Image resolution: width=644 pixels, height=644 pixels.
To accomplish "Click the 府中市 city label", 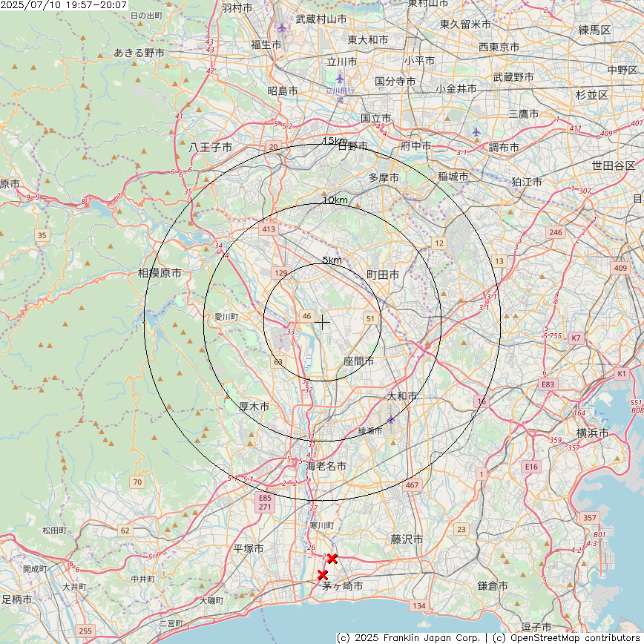I will 415,146.
